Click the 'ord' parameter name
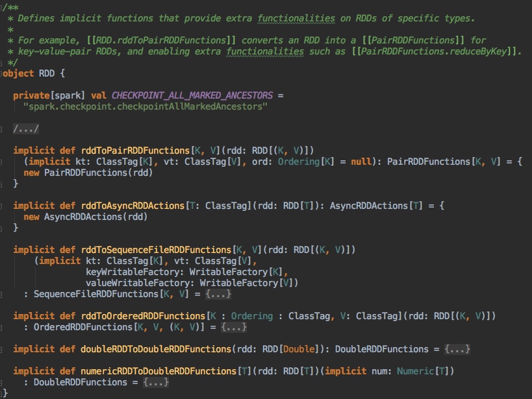The image size is (532, 399). click(x=260, y=162)
